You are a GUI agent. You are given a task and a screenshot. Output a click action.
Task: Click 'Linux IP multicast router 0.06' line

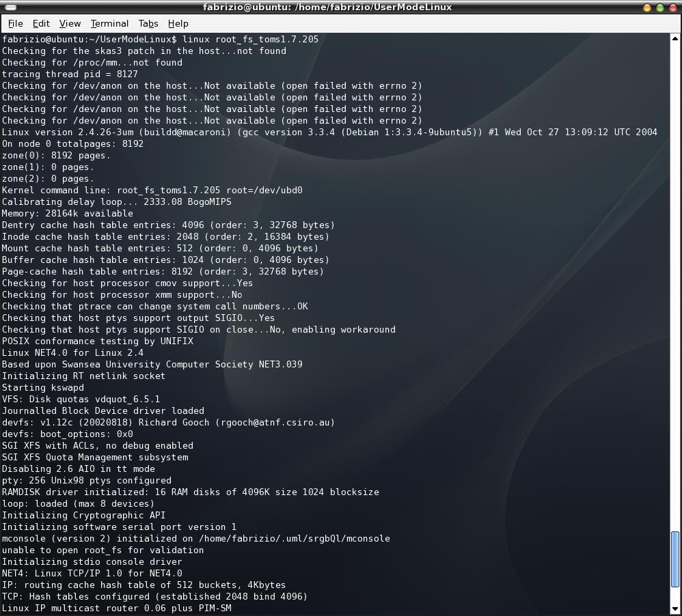117,608
